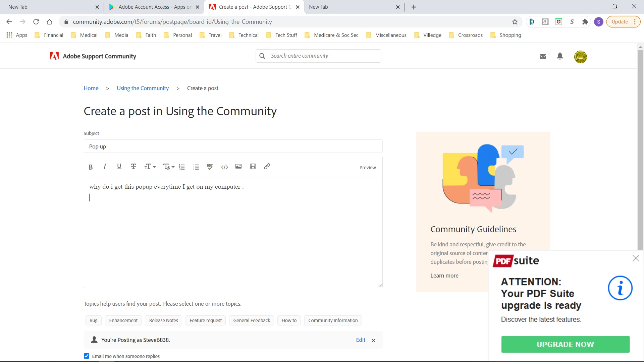The height and width of the screenshot is (362, 644).
Task: Expand the text color dropdown
Action: (x=169, y=167)
